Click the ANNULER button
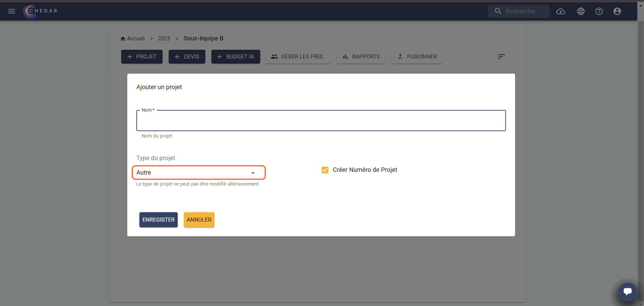644x306 pixels. click(199, 220)
